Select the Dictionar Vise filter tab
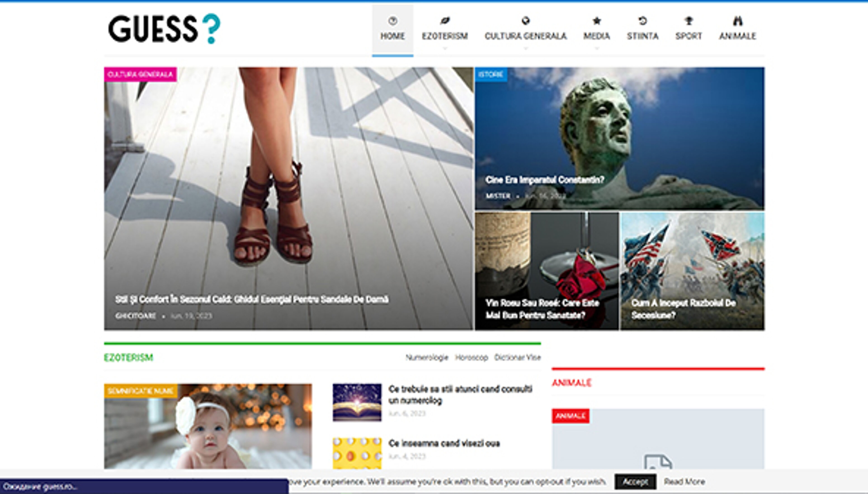Screen dimensions: 868x494 coord(517,357)
